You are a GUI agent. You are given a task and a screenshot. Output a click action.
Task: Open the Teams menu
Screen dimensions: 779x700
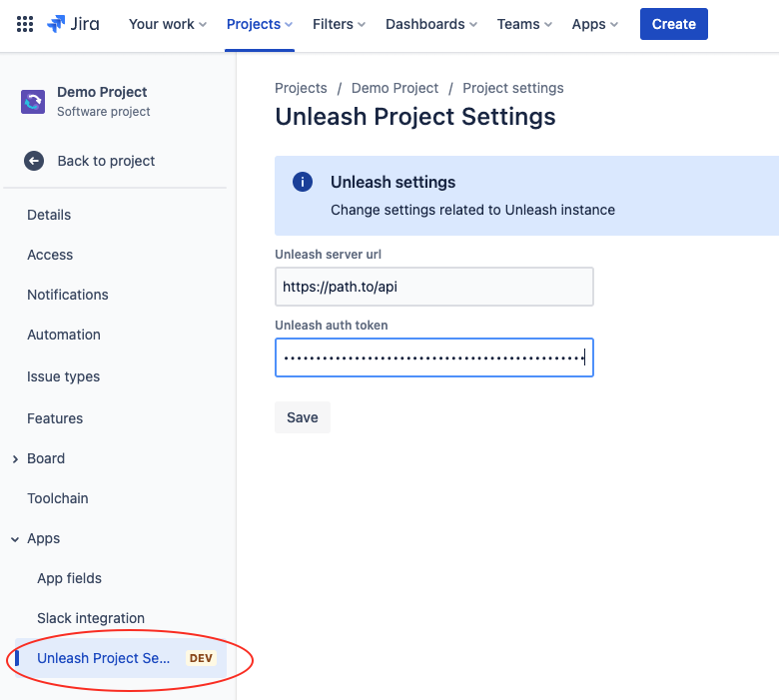[x=524, y=24]
